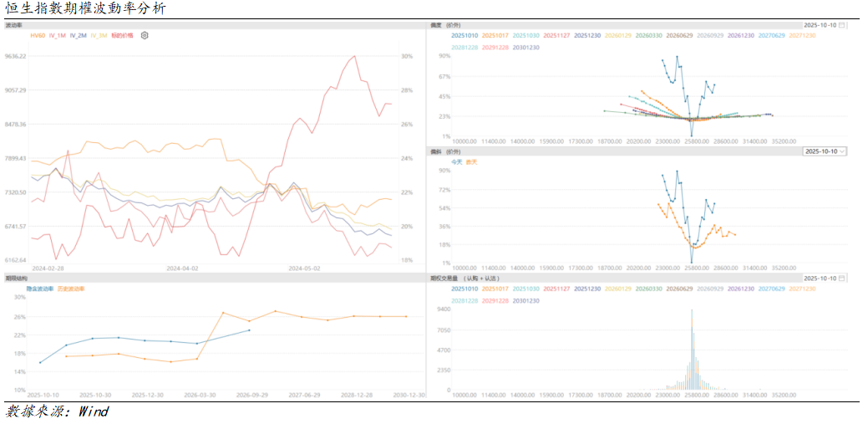Toggle IV_2M line visibility

pos(79,36)
